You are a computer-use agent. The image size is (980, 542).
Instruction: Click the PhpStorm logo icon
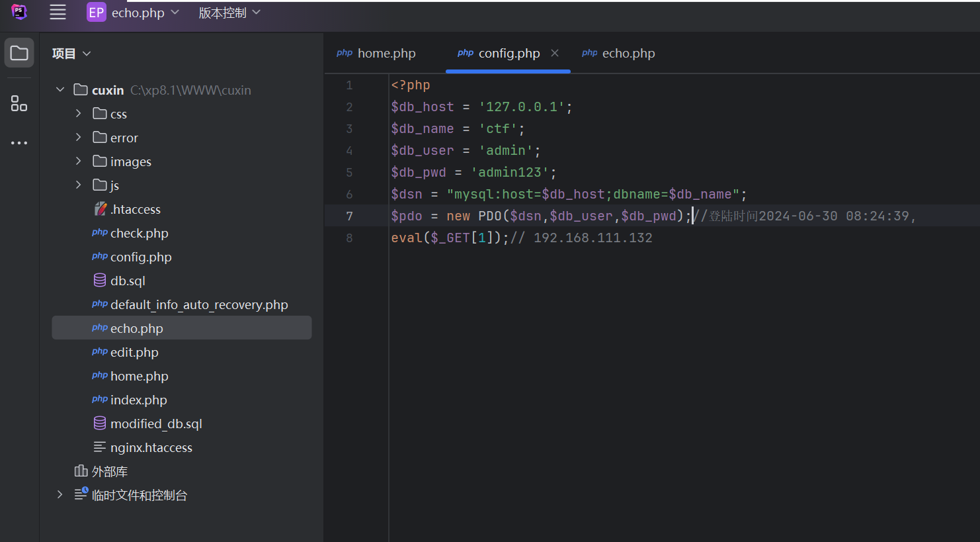pyautogui.click(x=19, y=12)
